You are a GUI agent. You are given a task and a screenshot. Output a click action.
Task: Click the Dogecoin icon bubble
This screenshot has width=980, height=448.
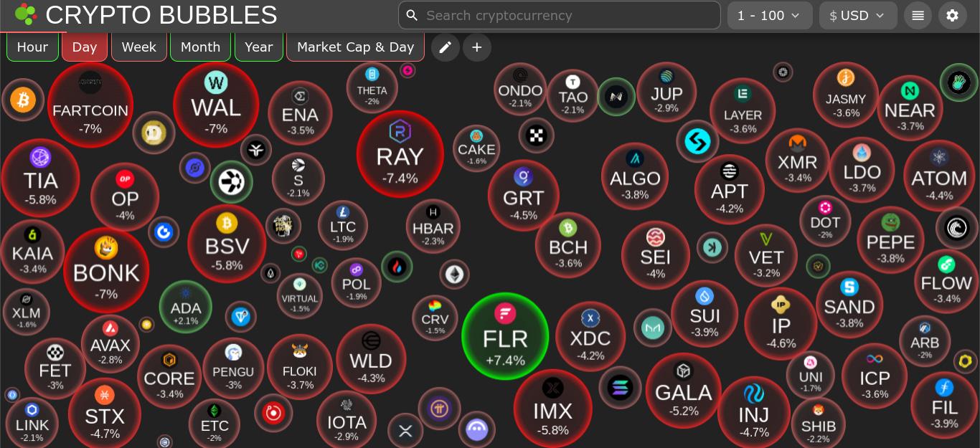point(154,133)
